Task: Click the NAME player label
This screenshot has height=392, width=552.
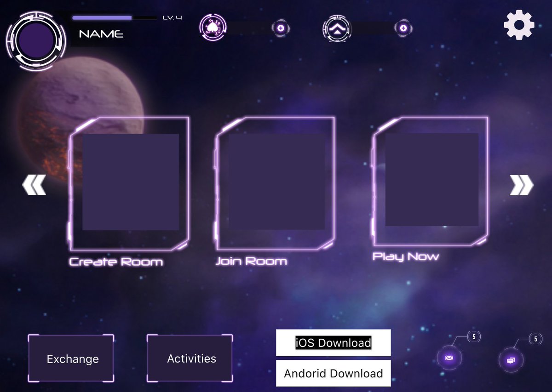Action: point(101,34)
